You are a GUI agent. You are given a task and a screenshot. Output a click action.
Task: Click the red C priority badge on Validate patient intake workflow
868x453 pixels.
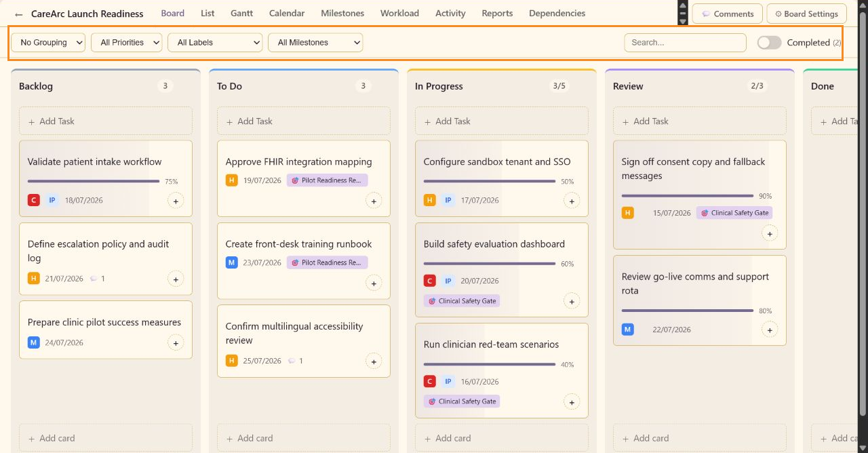coord(34,200)
